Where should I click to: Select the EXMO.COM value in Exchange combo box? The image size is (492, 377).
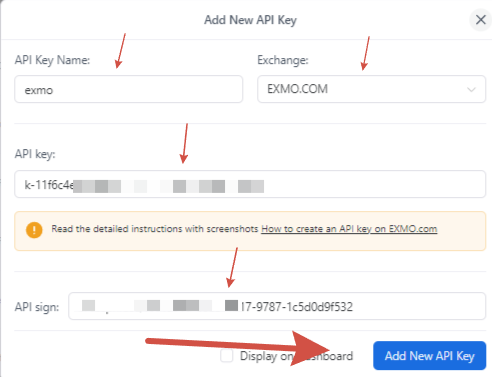(x=297, y=89)
